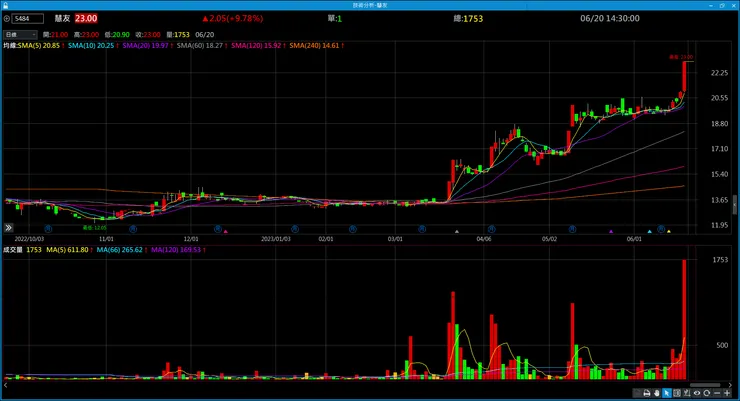740x401 pixels.
Task: Click the stock name 慧友
Action: (x=62, y=18)
